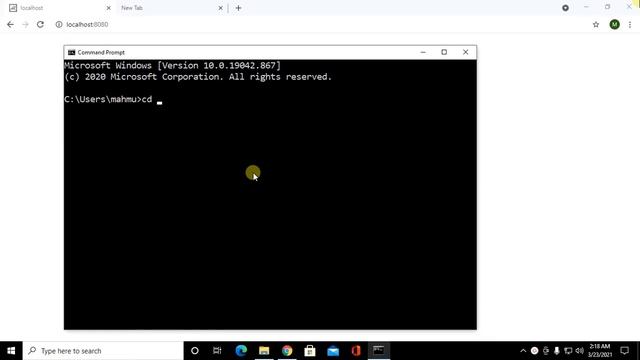Reload the localhost page
The image size is (640, 360).
click(x=40, y=24)
